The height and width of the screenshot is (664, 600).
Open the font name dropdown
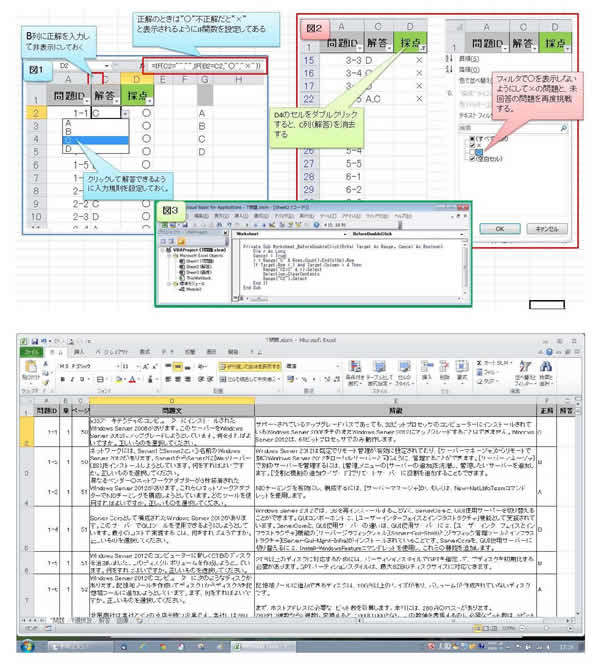(118, 366)
